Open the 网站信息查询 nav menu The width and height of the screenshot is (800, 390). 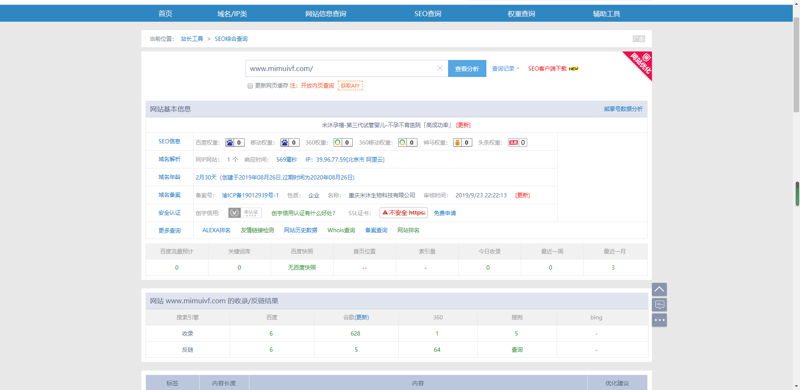coord(326,14)
